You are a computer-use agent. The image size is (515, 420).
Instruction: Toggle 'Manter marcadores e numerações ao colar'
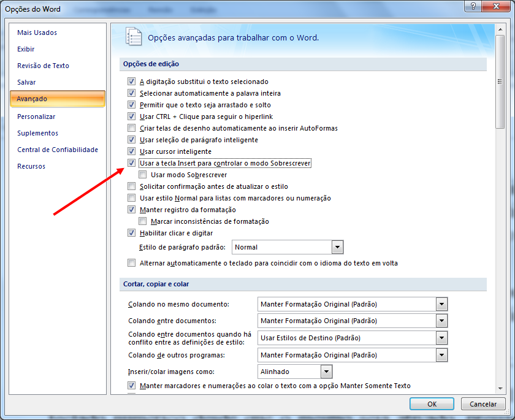point(131,385)
